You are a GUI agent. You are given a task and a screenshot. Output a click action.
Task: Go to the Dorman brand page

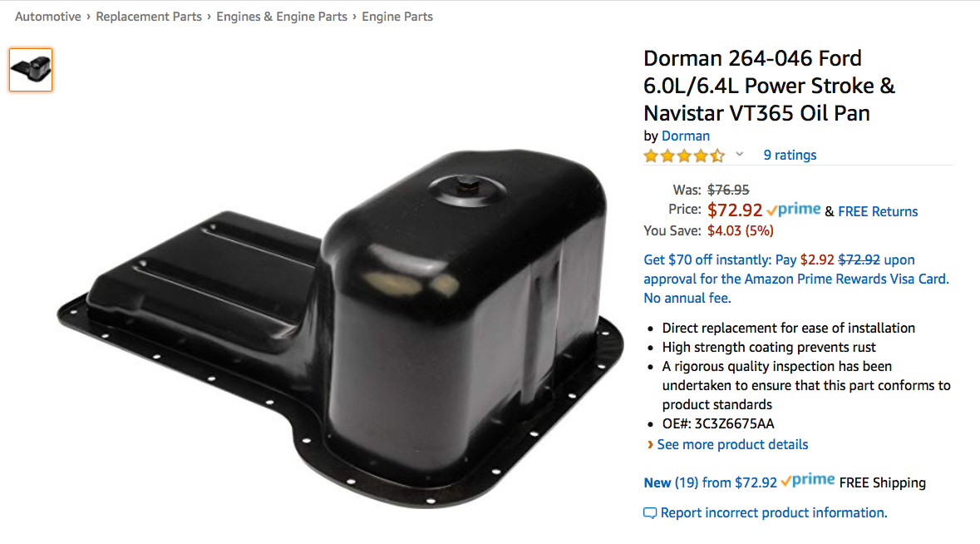[x=686, y=136]
